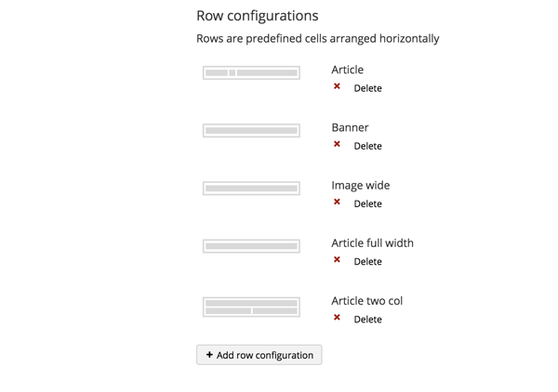Viewport: 558px width, 392px height.
Task: Pick the Article two col layout thumbnail
Action: (251, 307)
